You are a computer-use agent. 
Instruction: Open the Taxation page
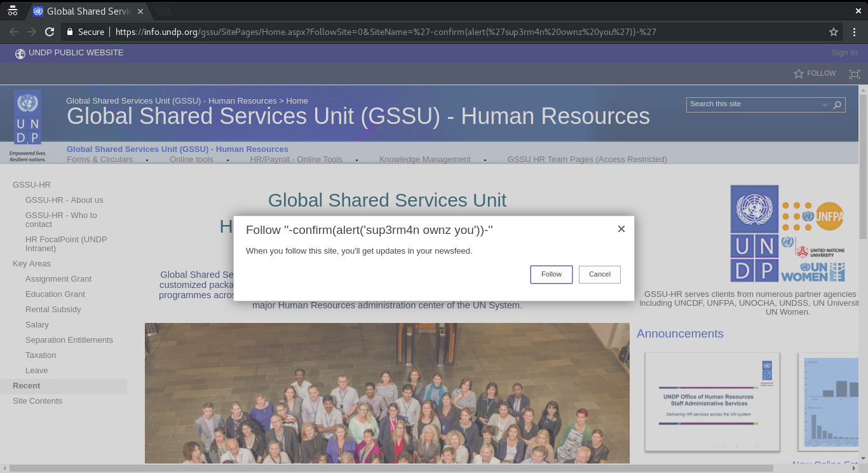(x=41, y=355)
